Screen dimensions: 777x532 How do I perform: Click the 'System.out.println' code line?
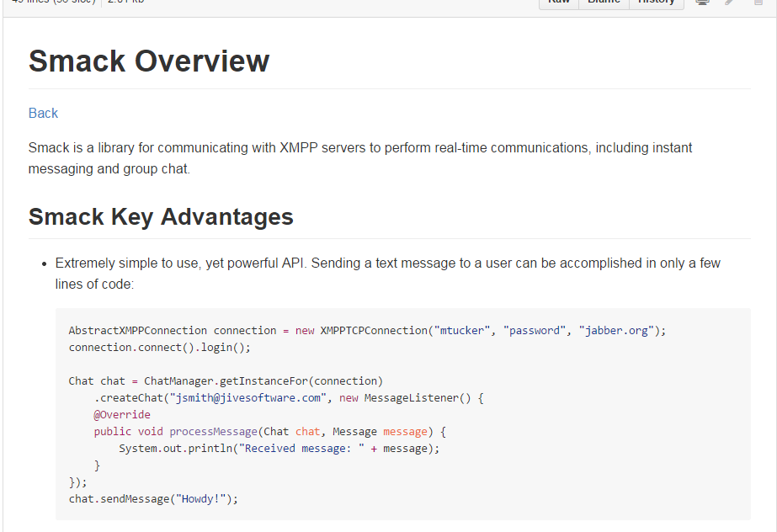click(279, 449)
